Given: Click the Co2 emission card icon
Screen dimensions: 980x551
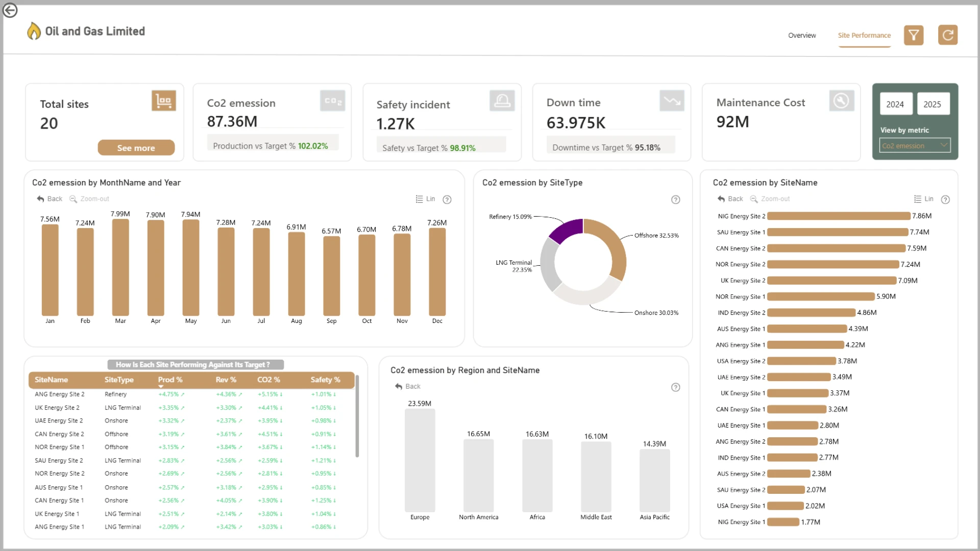Looking at the screenshot, I should (333, 101).
